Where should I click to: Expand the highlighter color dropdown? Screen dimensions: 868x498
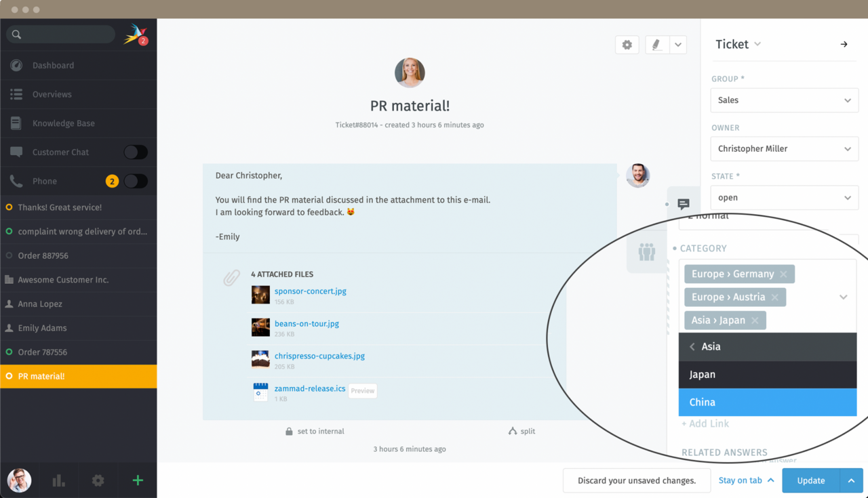[x=678, y=45]
